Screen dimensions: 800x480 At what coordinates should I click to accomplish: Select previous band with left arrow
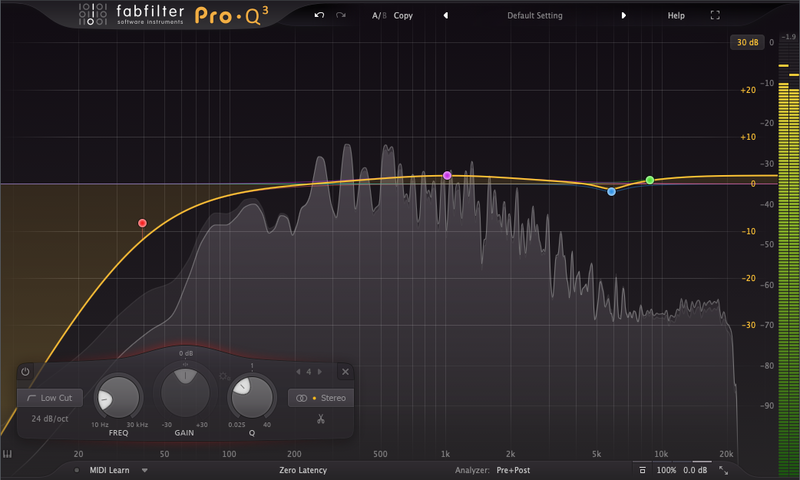click(x=298, y=372)
